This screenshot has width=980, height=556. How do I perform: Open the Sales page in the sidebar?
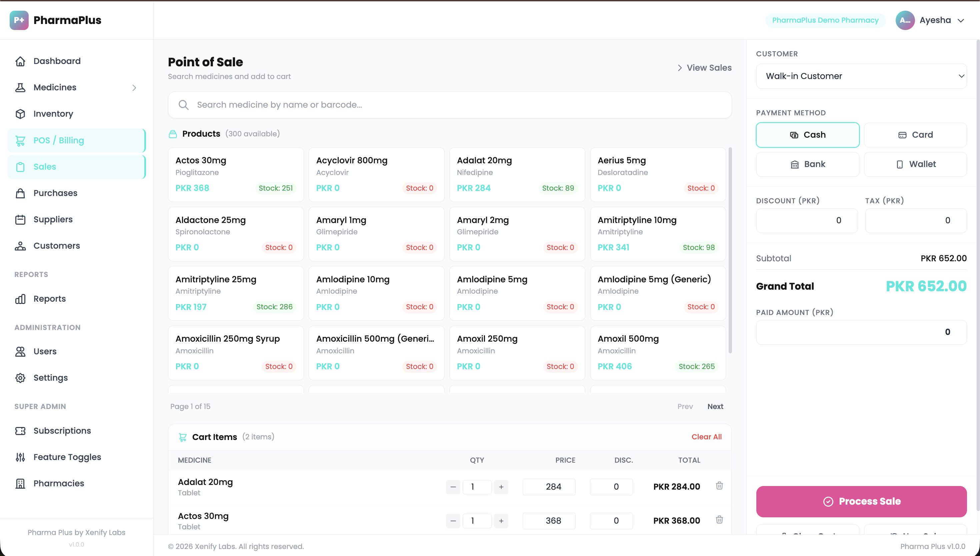(76, 167)
